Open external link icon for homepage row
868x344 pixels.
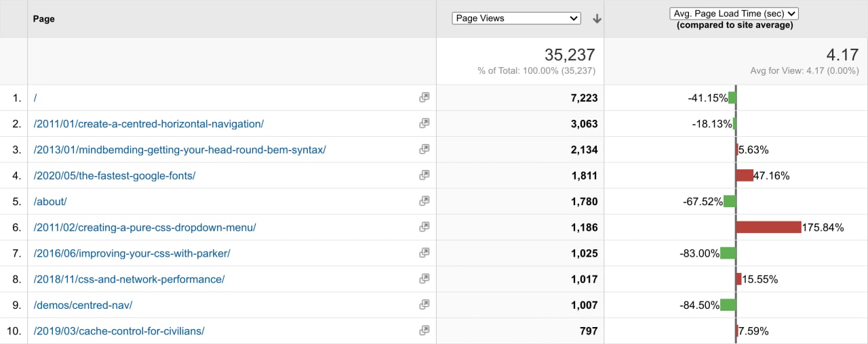pos(424,98)
